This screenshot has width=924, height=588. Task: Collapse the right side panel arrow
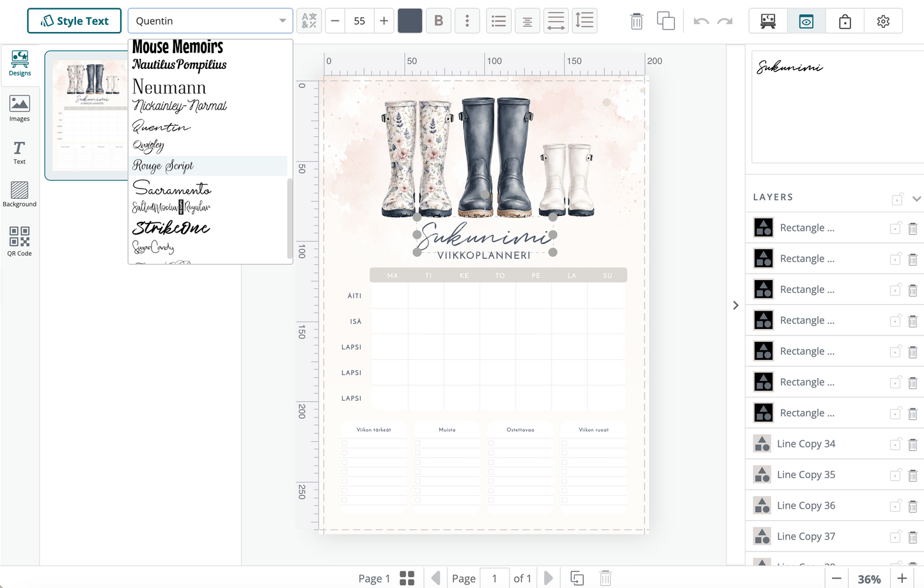[x=735, y=306]
